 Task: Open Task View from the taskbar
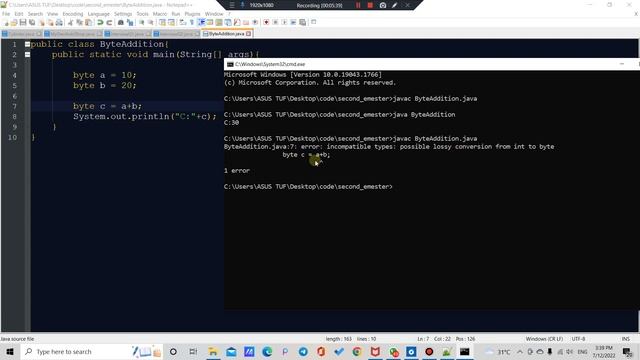[x=193, y=351]
